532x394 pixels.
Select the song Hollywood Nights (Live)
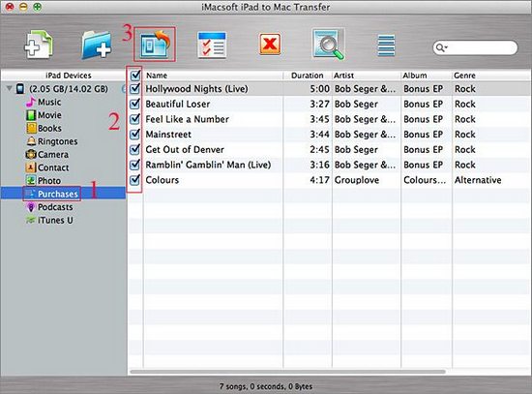[x=196, y=89]
